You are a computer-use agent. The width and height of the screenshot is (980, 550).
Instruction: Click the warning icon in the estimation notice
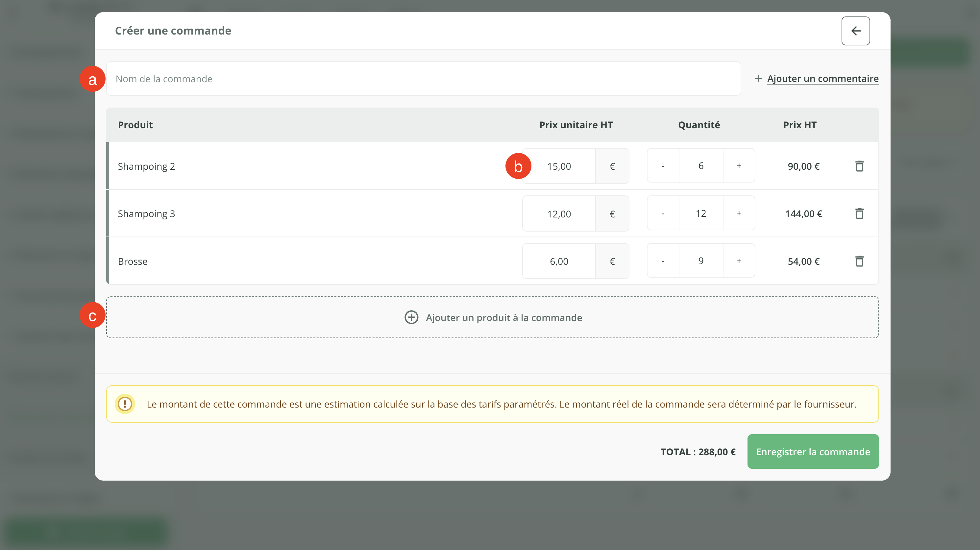125,404
